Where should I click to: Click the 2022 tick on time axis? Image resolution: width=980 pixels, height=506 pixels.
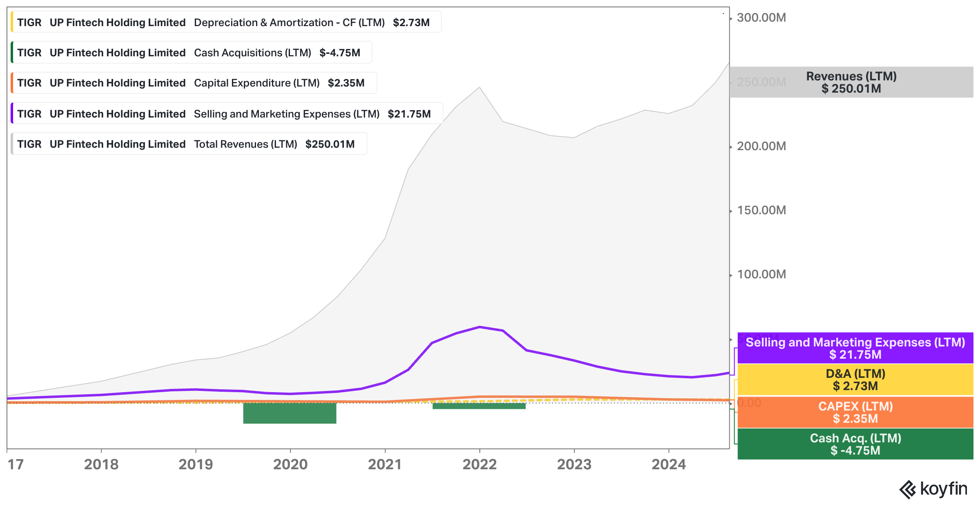click(479, 464)
